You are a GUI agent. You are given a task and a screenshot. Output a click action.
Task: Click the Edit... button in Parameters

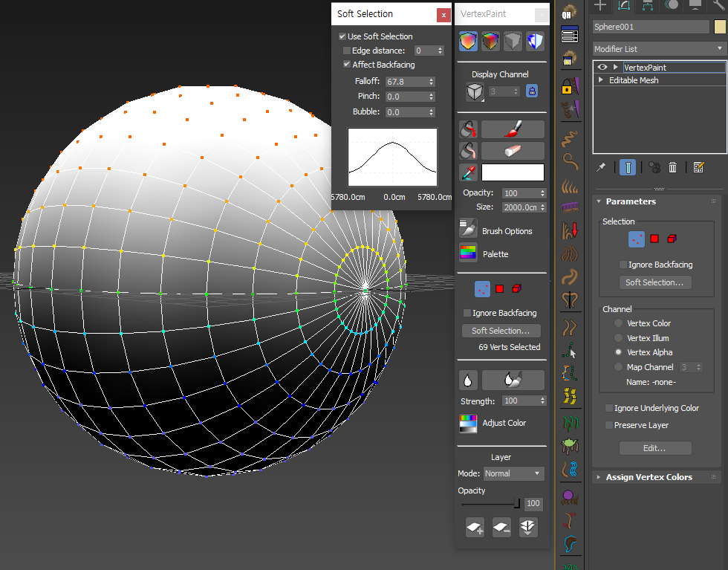(654, 448)
